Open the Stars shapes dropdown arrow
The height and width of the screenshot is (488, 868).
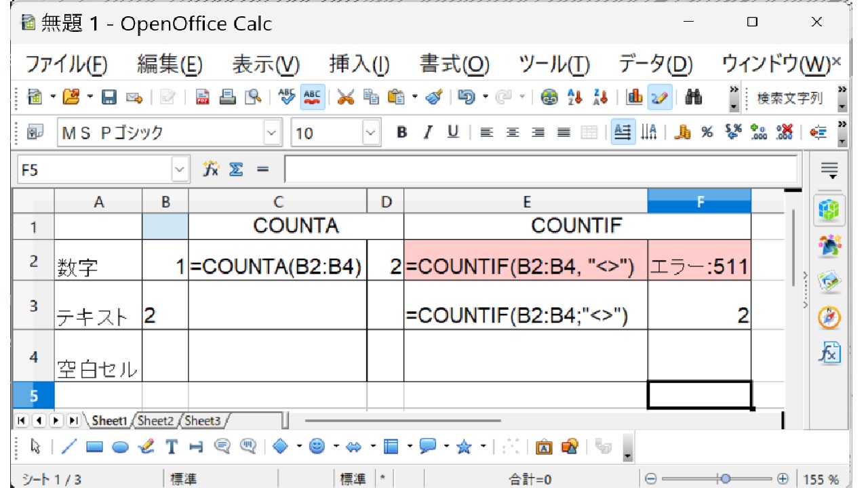point(483,446)
